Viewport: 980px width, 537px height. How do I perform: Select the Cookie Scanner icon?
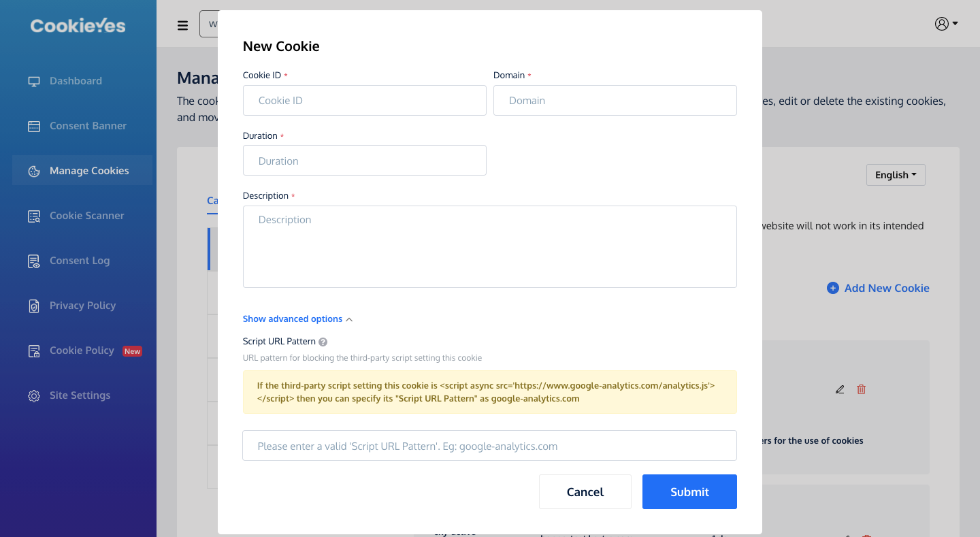pos(34,216)
